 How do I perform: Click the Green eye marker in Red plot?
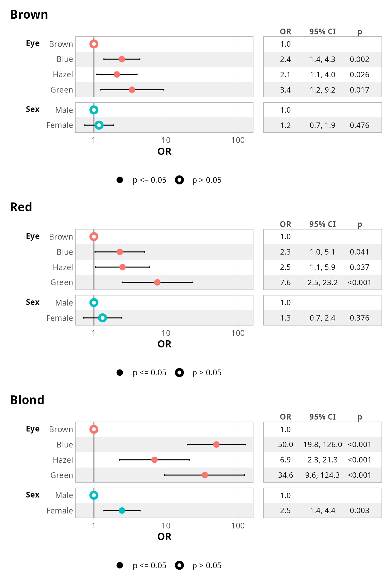[157, 282]
